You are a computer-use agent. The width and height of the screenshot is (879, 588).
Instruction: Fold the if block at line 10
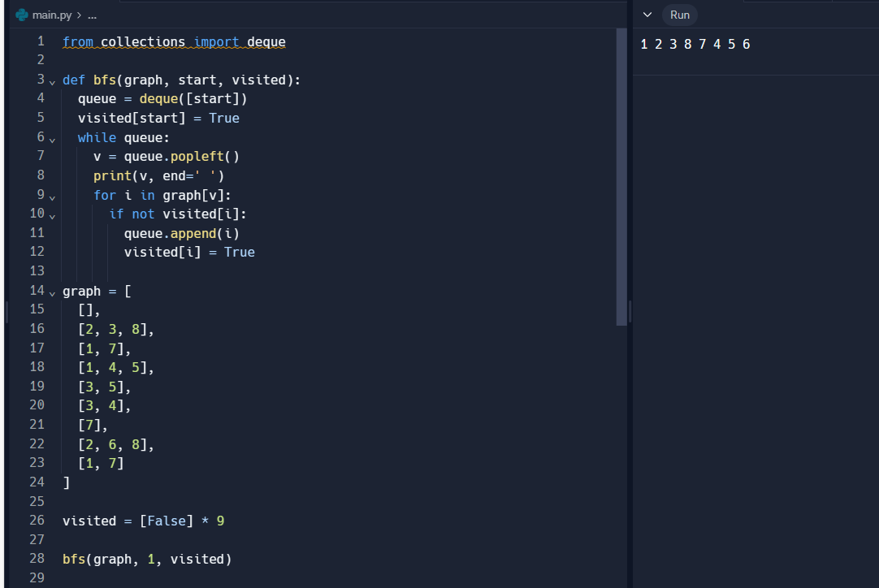(x=52, y=216)
